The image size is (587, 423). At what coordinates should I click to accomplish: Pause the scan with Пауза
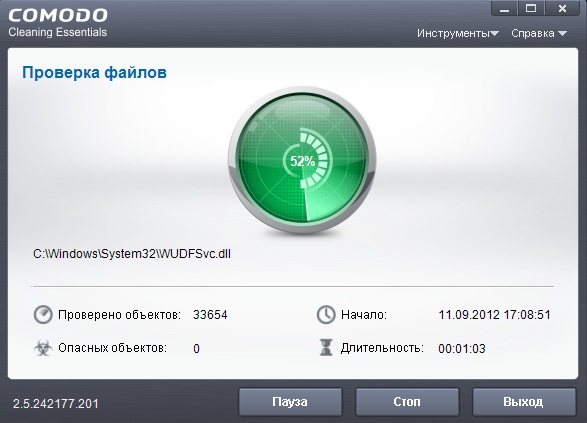tap(290, 402)
